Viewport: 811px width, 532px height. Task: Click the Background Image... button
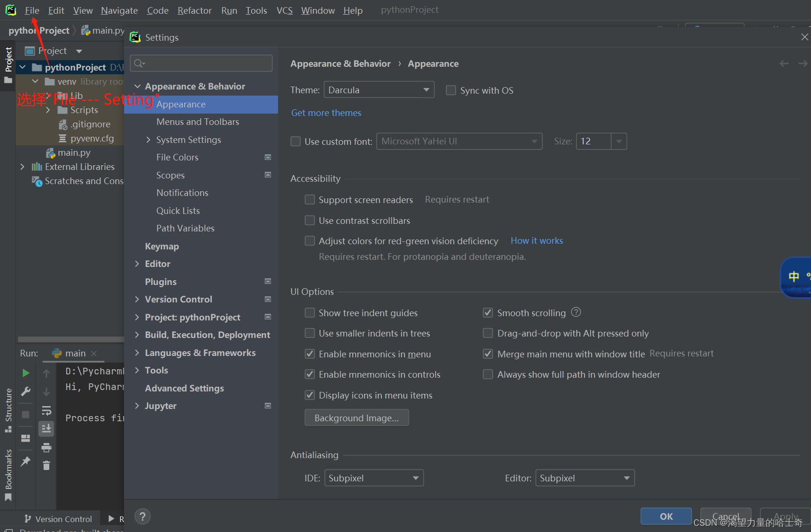(357, 417)
